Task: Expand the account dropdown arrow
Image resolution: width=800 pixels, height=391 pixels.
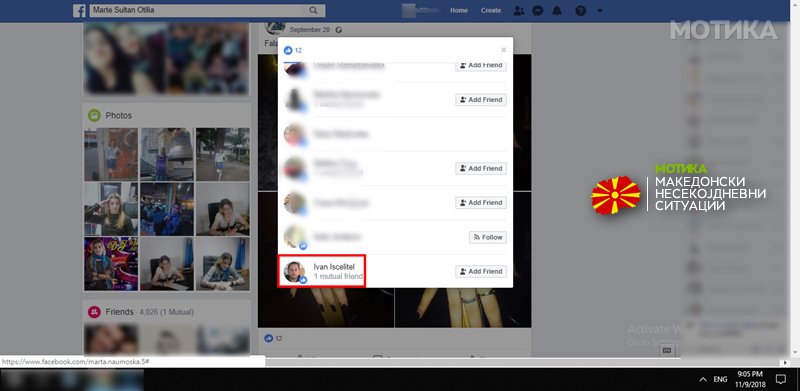Action: [x=599, y=11]
